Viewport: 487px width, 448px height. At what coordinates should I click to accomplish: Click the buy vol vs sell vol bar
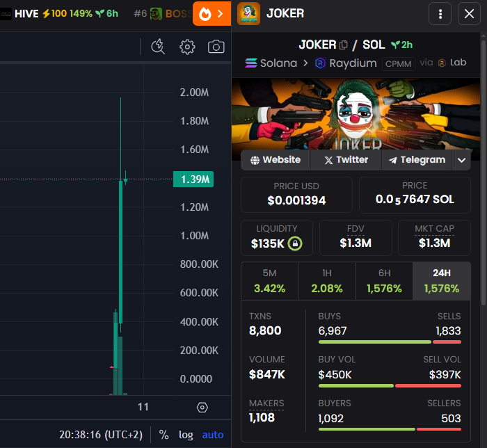(390, 386)
